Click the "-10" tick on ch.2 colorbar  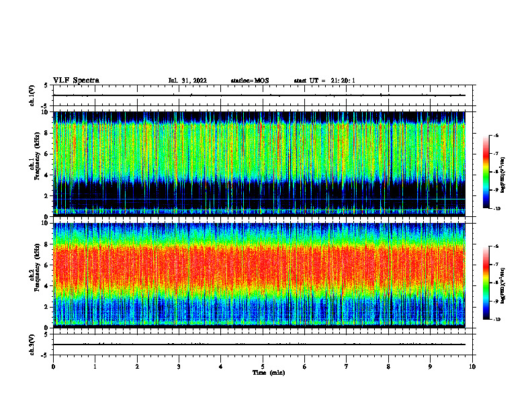[497, 320]
